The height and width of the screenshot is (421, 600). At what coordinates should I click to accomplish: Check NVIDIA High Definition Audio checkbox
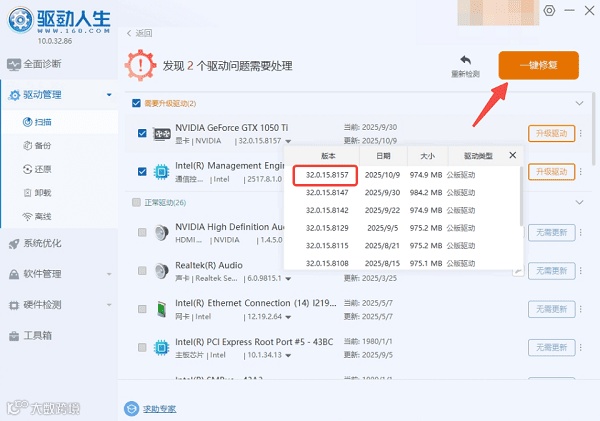click(x=142, y=232)
